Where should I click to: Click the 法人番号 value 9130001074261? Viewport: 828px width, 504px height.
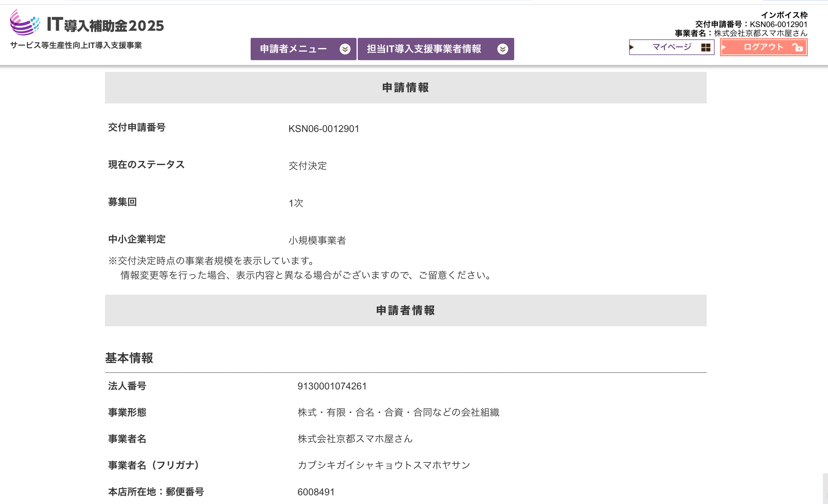pyautogui.click(x=332, y=386)
